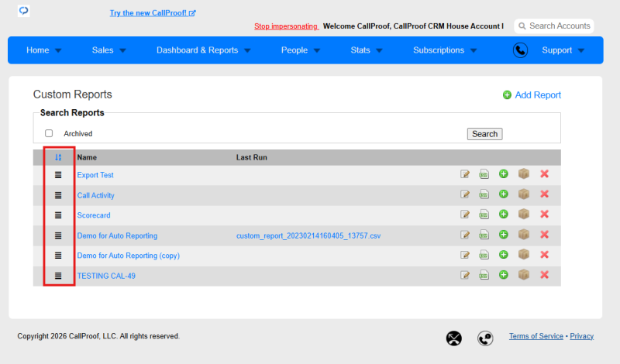Expand the Stats menu arrow
The width and height of the screenshot is (620, 364).
379,50
